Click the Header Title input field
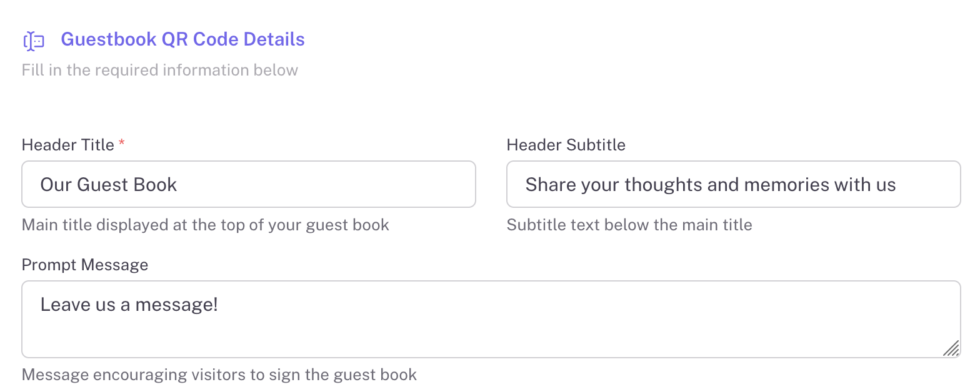Image resolution: width=980 pixels, height=392 pixels. (x=248, y=184)
